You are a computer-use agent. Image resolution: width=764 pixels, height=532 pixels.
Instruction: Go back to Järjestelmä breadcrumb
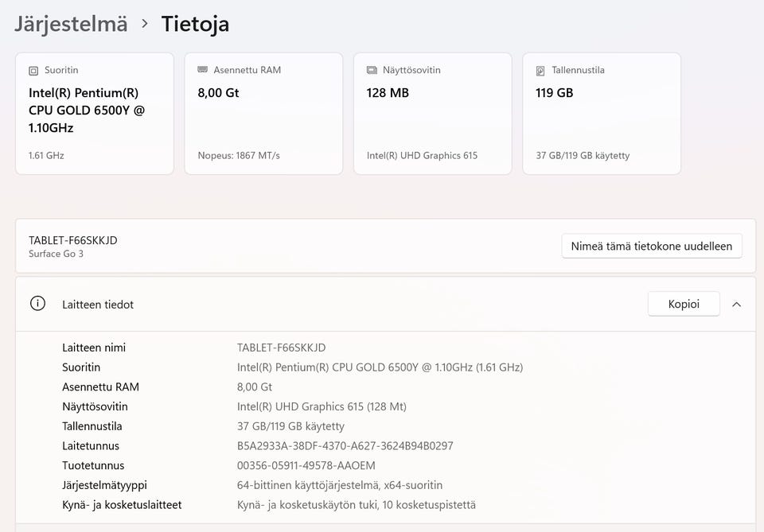pyautogui.click(x=71, y=25)
